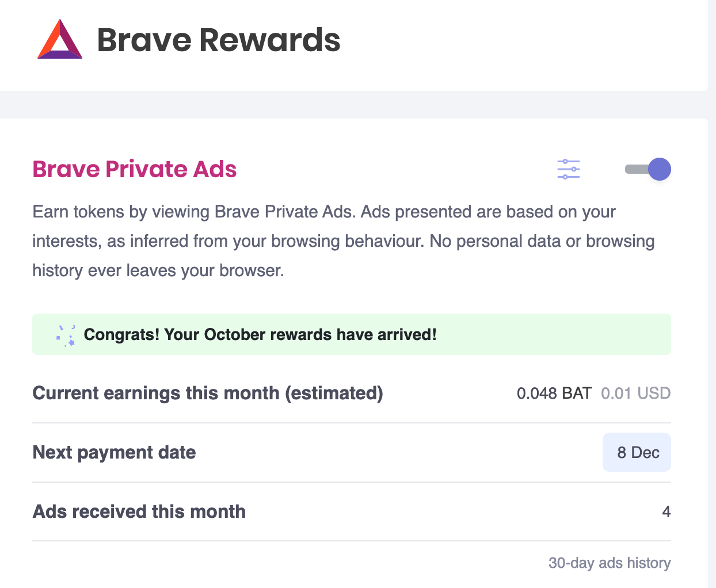Screen dimensions: 716x588
Task: Click the ads received count showing 4
Action: [x=667, y=511]
